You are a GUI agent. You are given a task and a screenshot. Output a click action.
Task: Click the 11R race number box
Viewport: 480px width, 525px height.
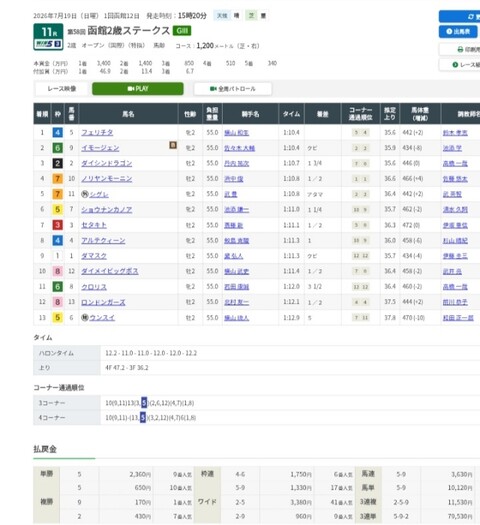[x=49, y=37]
